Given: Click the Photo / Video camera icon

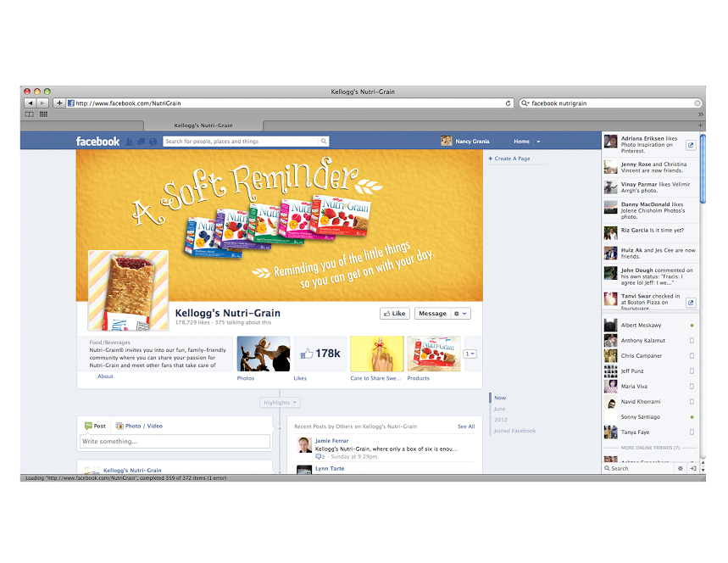Looking at the screenshot, I should 119,426.
